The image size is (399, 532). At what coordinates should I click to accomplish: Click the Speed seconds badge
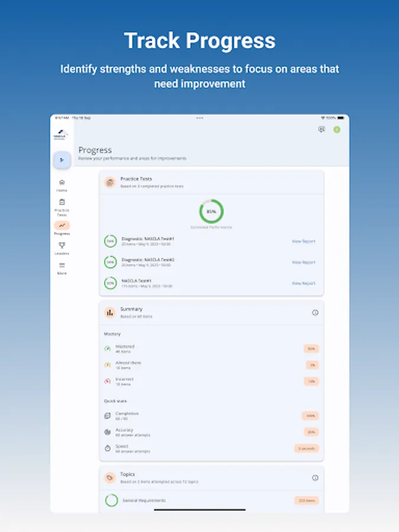tap(306, 448)
